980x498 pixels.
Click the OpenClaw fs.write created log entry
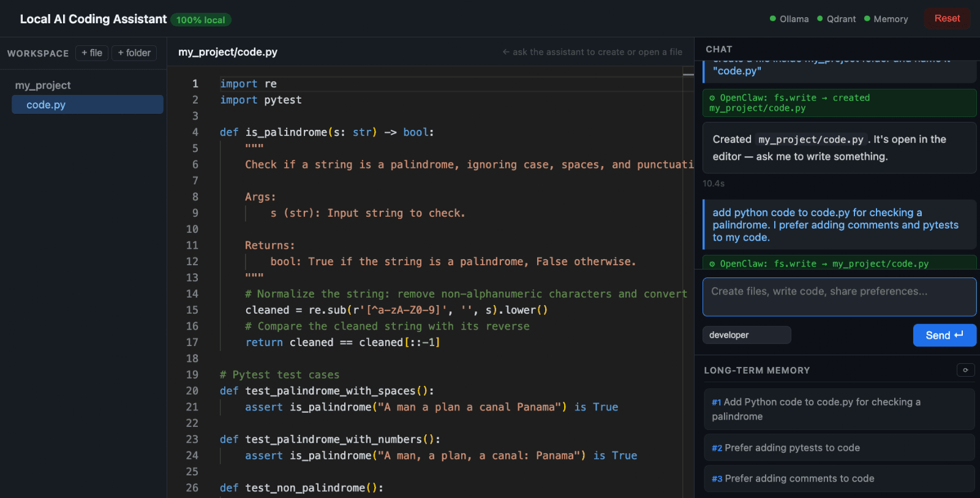(x=839, y=103)
